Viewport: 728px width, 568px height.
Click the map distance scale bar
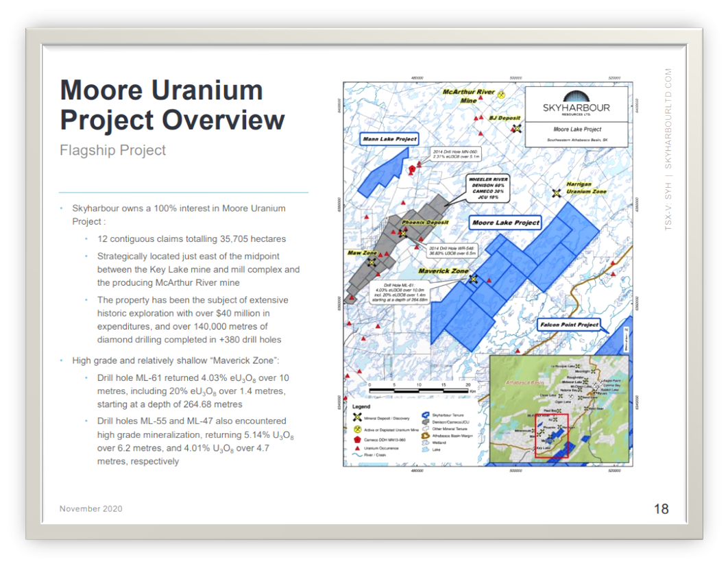pos(419,391)
